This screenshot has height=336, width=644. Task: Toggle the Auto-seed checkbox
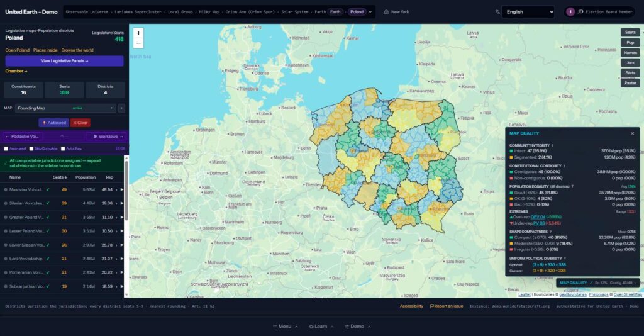click(6, 148)
